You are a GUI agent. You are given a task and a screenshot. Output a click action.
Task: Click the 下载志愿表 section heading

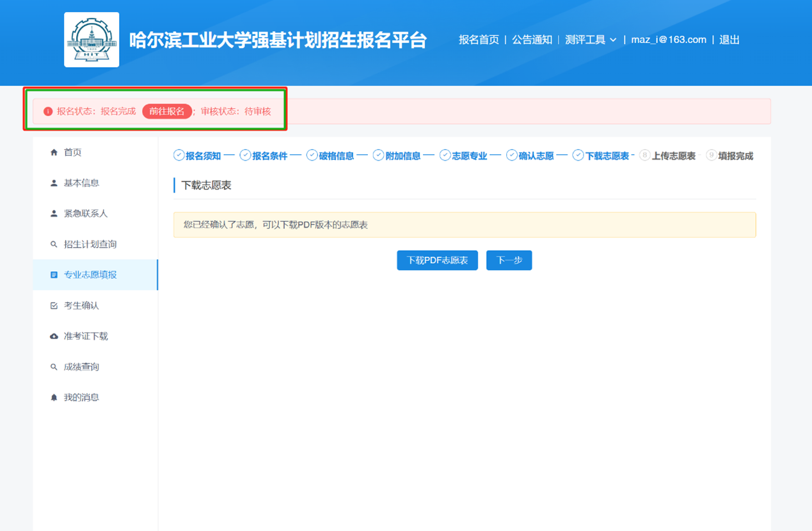coord(206,186)
